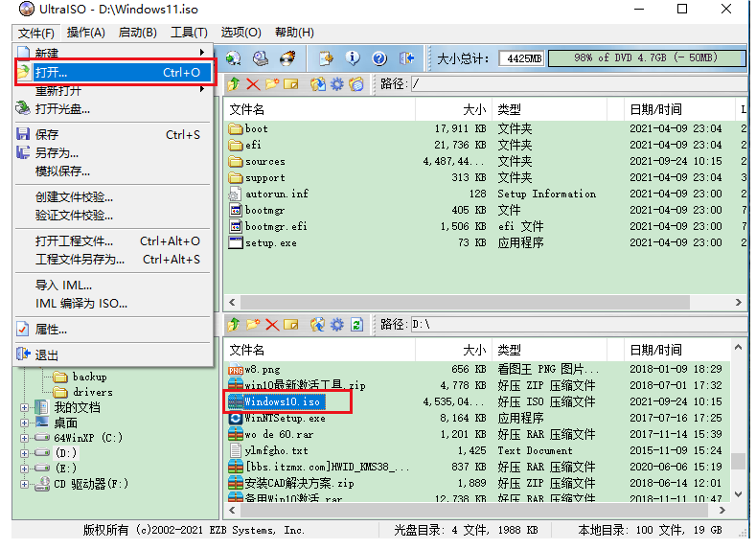756x549 pixels.
Task: Open the 工具(T) menu in the menu bar
Action: pyautogui.click(x=189, y=33)
